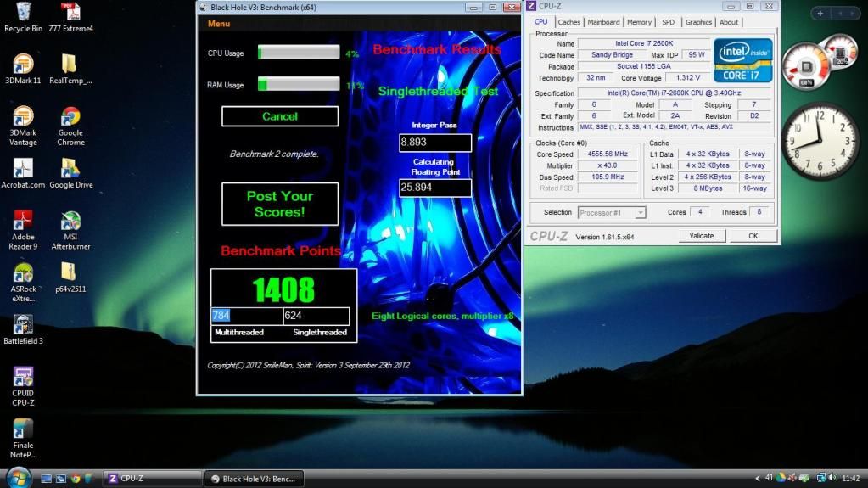
Task: Click the Validate button in CPU-Z
Action: point(702,236)
